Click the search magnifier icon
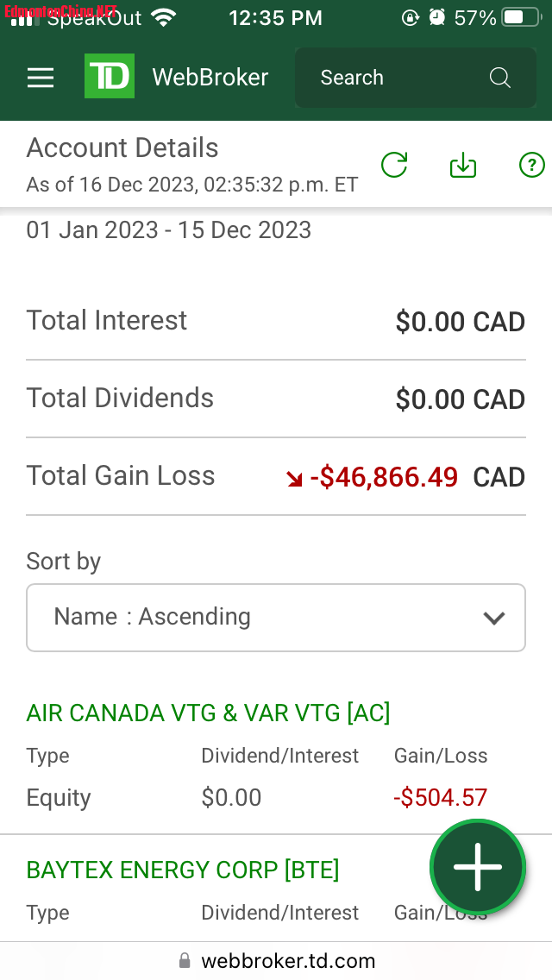The height and width of the screenshot is (980, 552). coord(500,78)
